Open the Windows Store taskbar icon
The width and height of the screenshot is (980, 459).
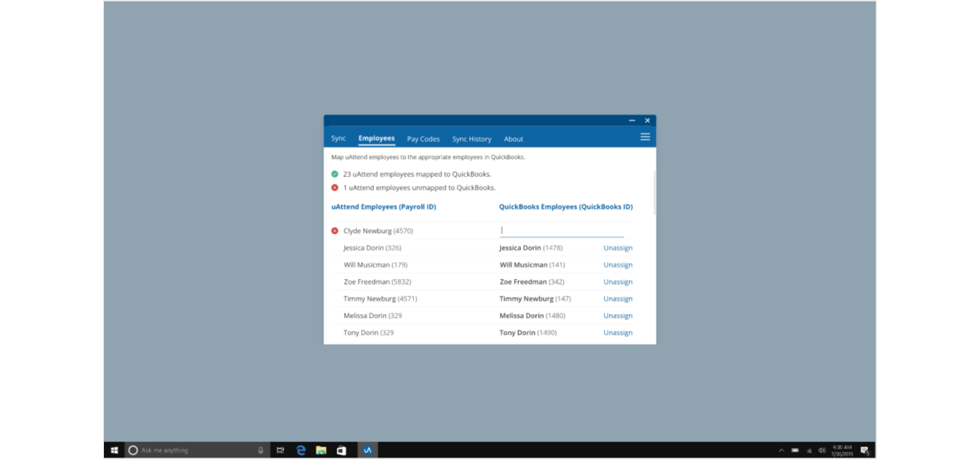point(341,450)
